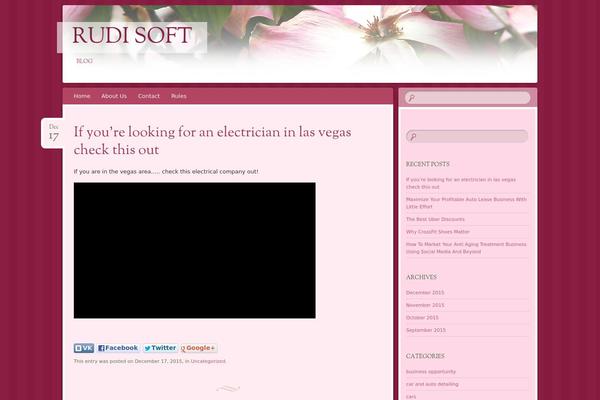Share post on Twitter
This screenshot has height=400, width=600.
160,348
